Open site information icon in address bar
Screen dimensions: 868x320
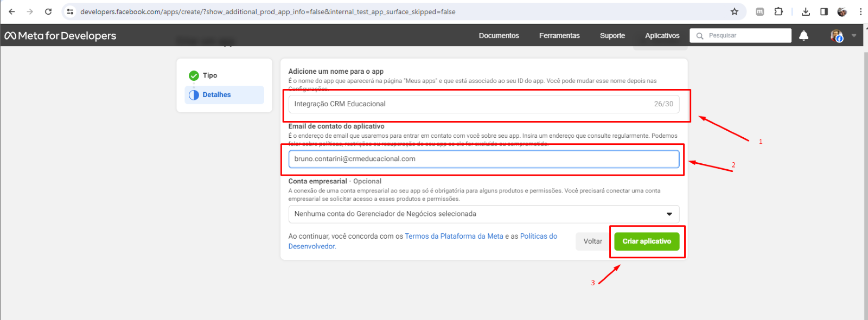[x=70, y=11]
